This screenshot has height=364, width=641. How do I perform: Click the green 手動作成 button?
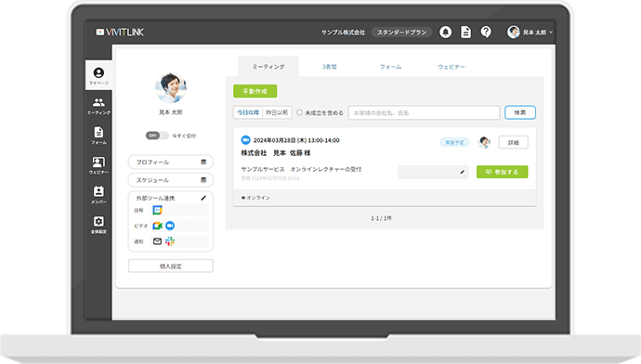255,91
